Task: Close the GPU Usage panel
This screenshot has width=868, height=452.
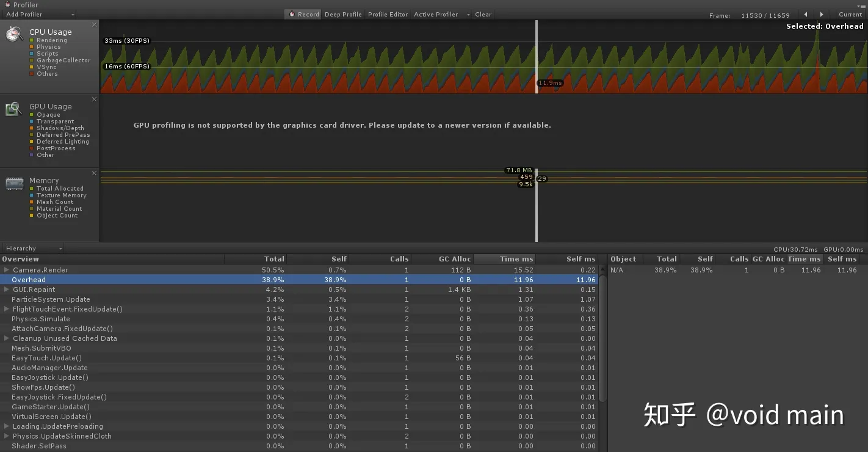Action: click(x=94, y=98)
